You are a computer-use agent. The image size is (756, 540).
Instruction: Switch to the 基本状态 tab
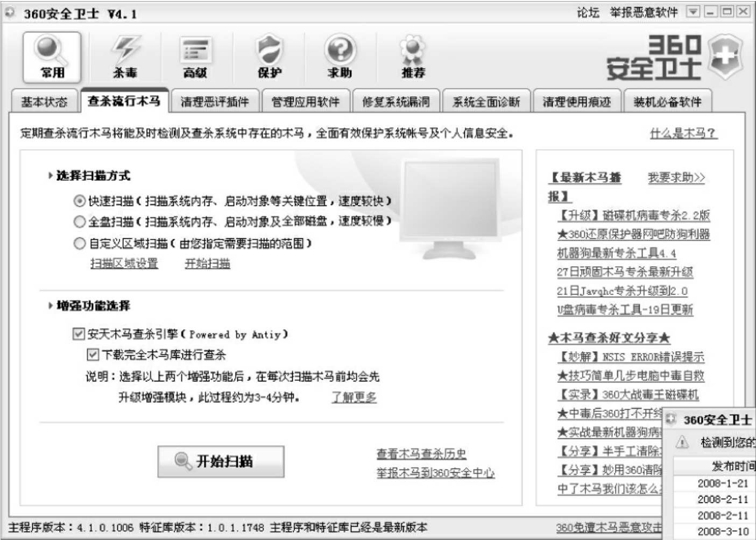tap(44, 102)
